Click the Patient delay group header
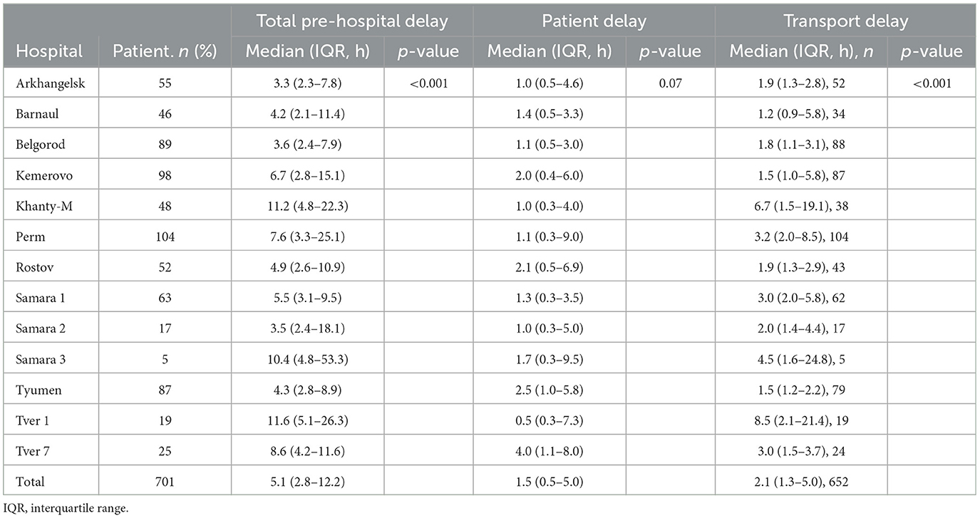This screenshot has height=518, width=980. click(x=594, y=21)
